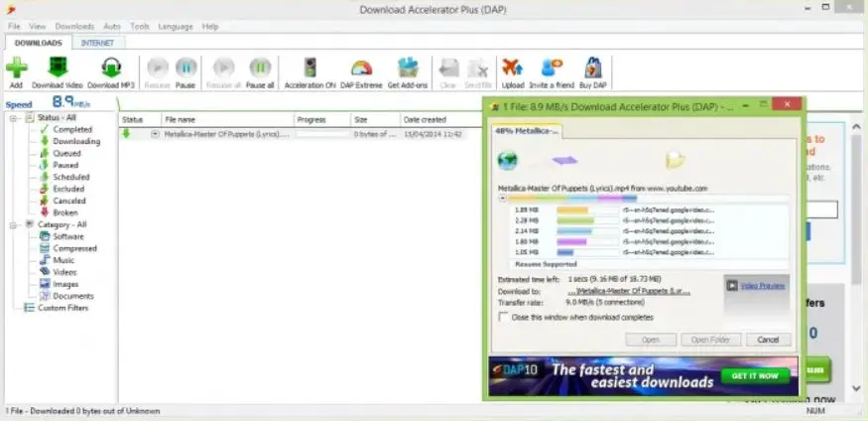This screenshot has height=421, width=868.
Task: Open the File menu
Action: tap(15, 26)
